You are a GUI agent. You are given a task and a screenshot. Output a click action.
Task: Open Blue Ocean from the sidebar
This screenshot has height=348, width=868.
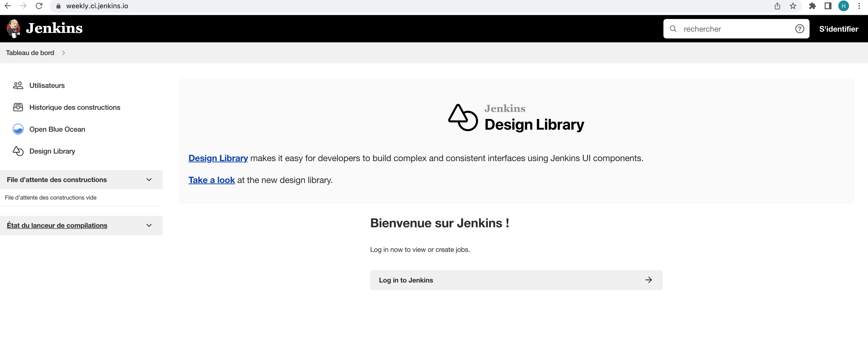coord(57,129)
